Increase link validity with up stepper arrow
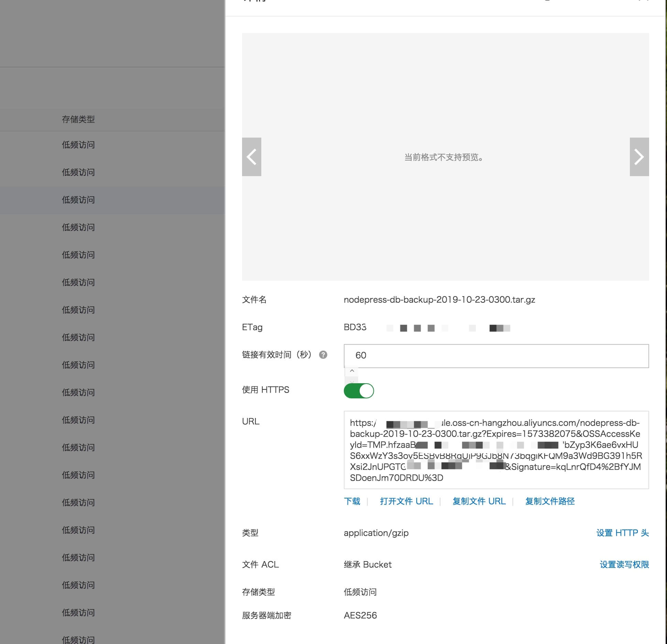 point(352,371)
